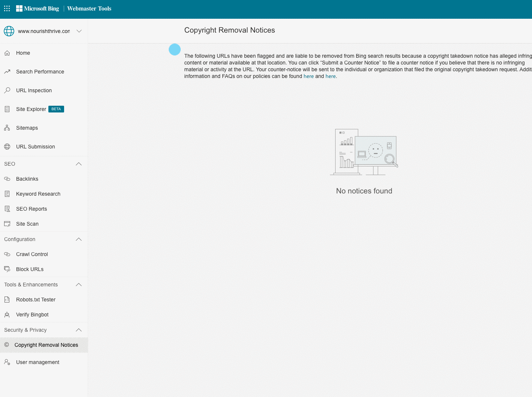Open Site Explorer beta feature

click(x=31, y=109)
